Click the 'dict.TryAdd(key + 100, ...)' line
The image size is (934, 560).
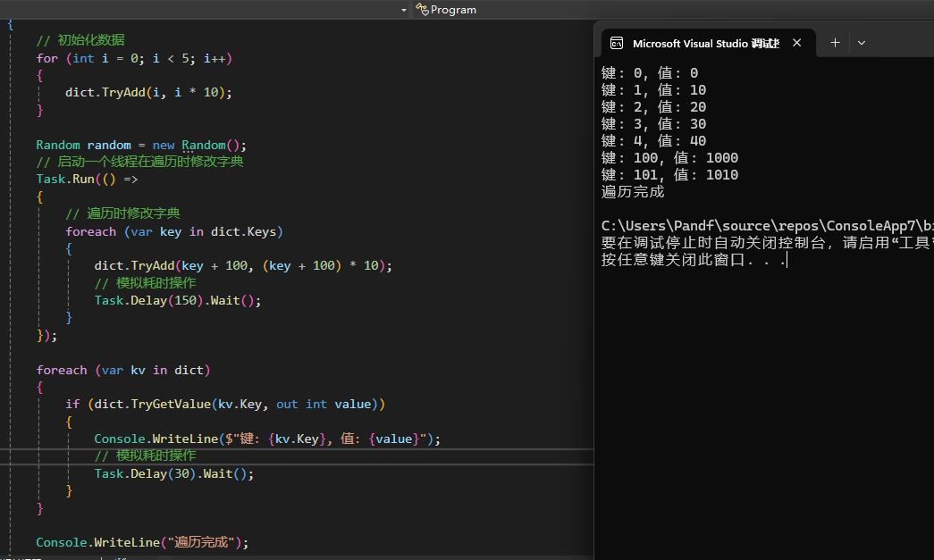pos(243,265)
